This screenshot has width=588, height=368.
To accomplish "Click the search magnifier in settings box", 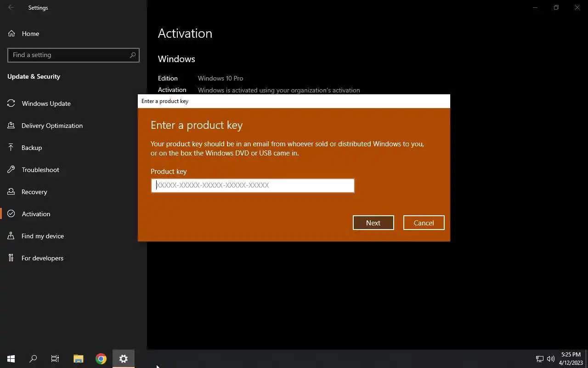I will [132, 55].
